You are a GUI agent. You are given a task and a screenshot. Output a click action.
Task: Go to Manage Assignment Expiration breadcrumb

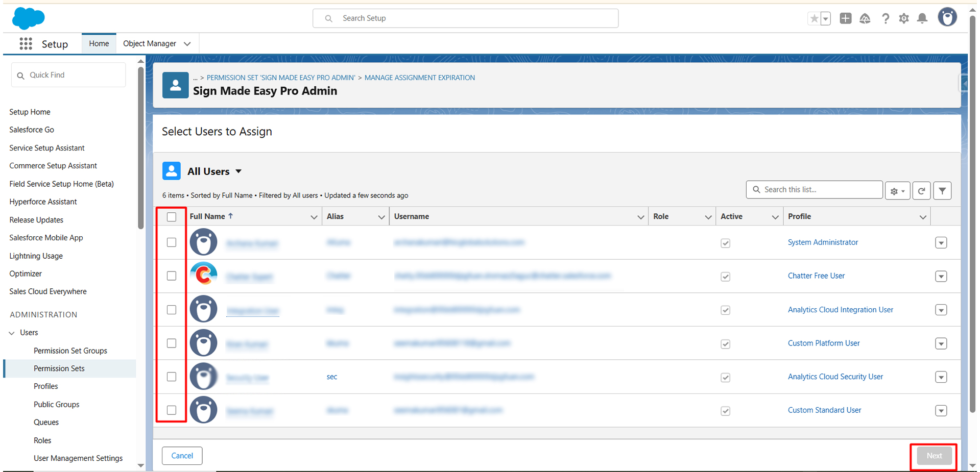coord(420,78)
